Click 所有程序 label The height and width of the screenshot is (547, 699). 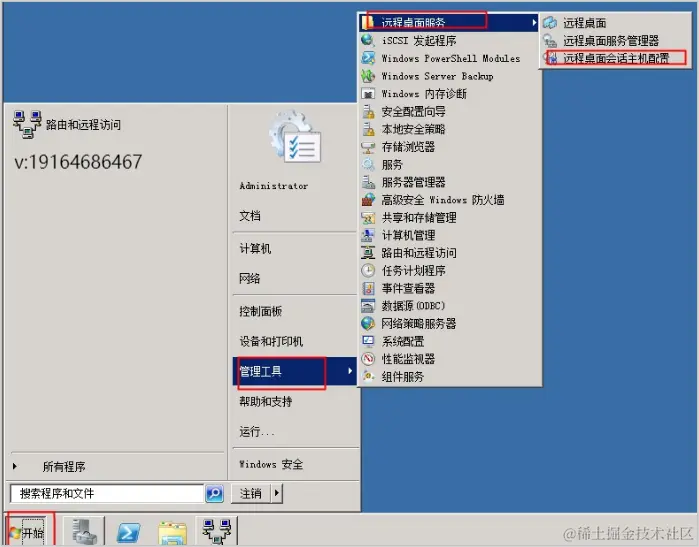point(64,466)
